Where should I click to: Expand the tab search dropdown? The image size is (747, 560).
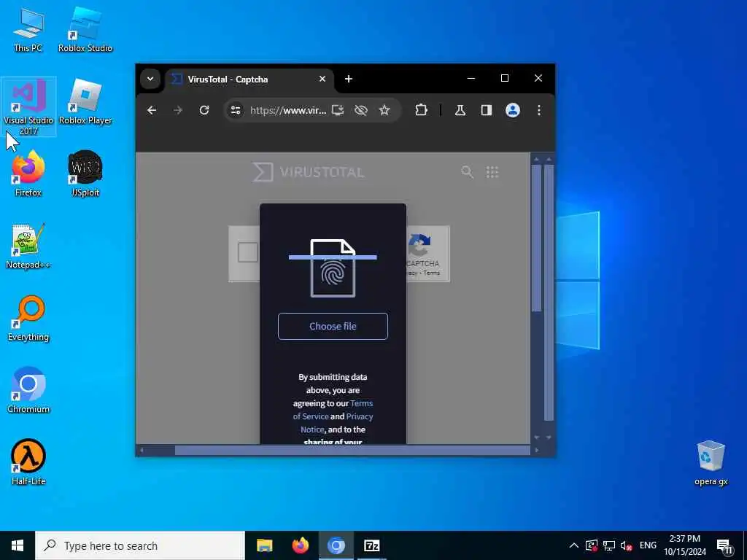(x=150, y=79)
